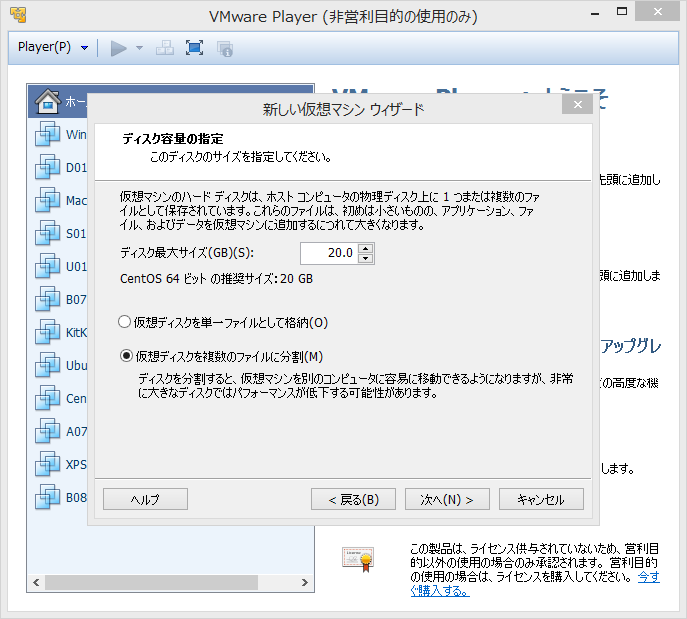Click the ヘルプ button
Image resolution: width=687 pixels, height=619 pixels.
pyautogui.click(x=145, y=499)
